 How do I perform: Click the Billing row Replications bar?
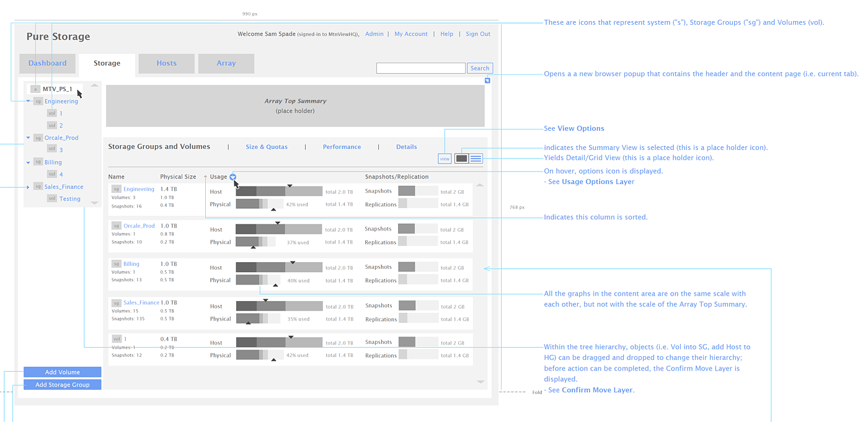click(x=418, y=280)
